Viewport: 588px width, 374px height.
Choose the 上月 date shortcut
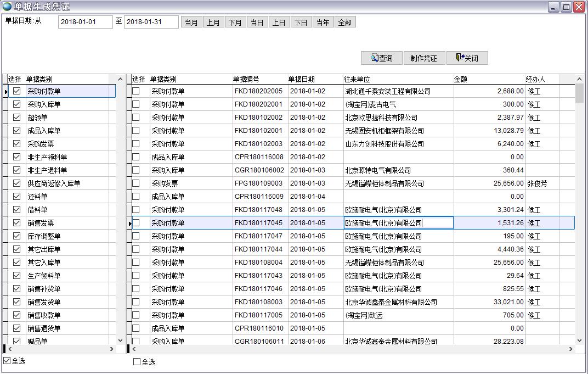pyautogui.click(x=213, y=23)
